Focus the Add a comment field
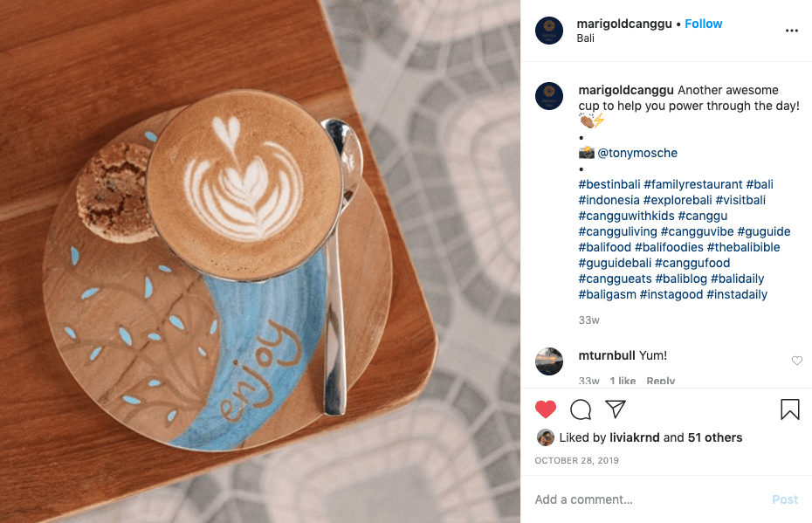 pos(650,499)
